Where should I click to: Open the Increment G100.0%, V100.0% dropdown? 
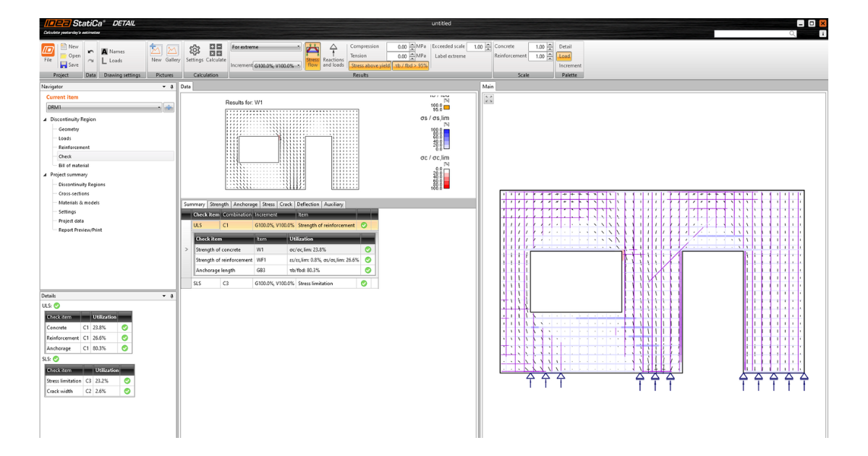click(x=277, y=66)
